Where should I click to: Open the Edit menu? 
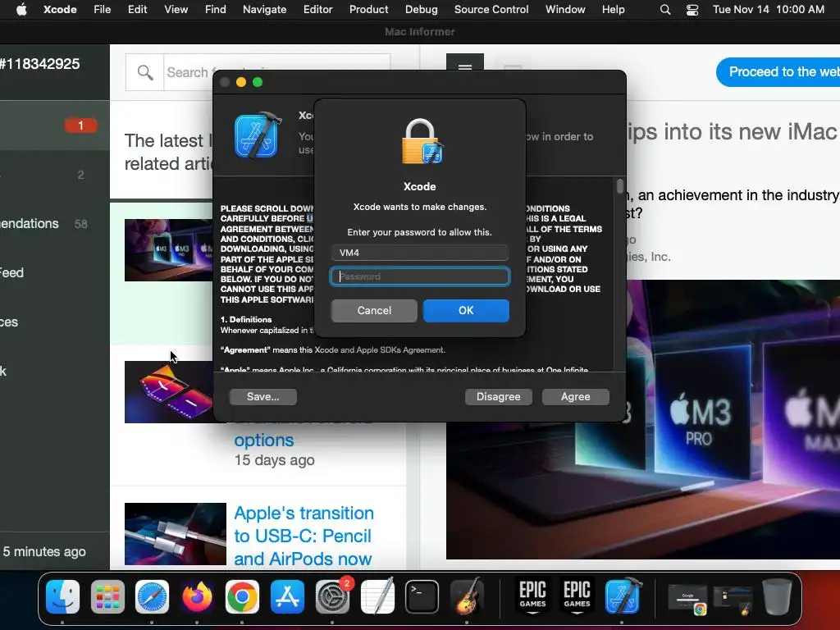click(x=138, y=9)
